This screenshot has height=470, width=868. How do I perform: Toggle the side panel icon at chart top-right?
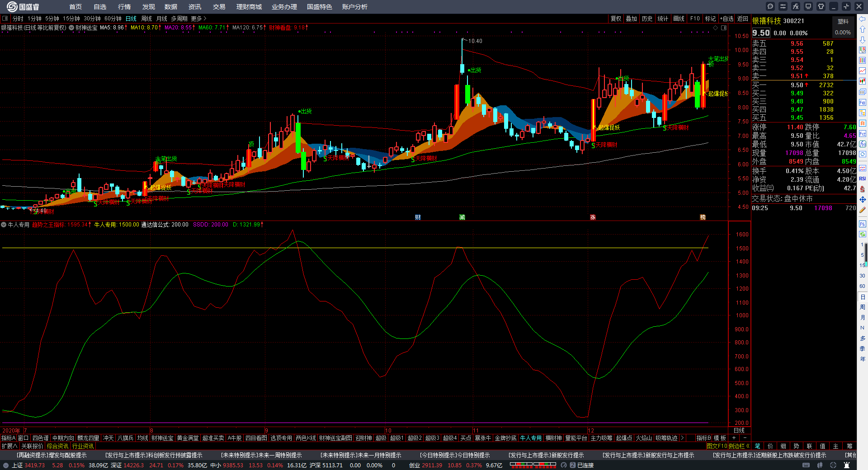coord(724,28)
